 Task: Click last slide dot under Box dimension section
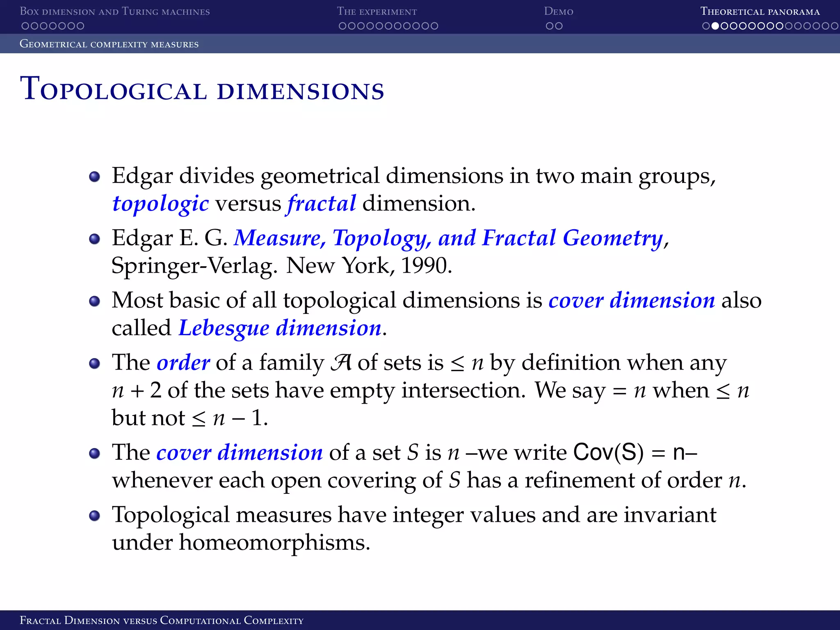click(80, 26)
